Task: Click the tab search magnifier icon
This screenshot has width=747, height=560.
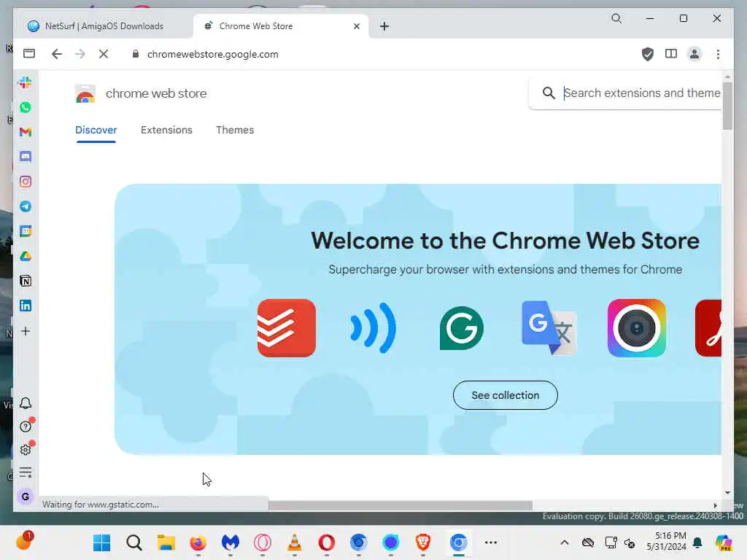Action: 616,18
